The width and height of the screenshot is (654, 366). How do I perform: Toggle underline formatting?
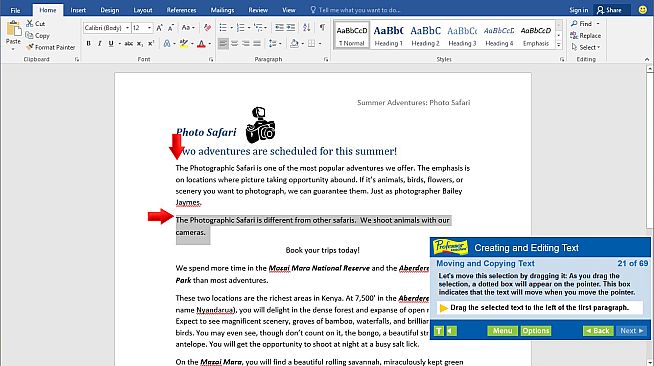point(111,43)
